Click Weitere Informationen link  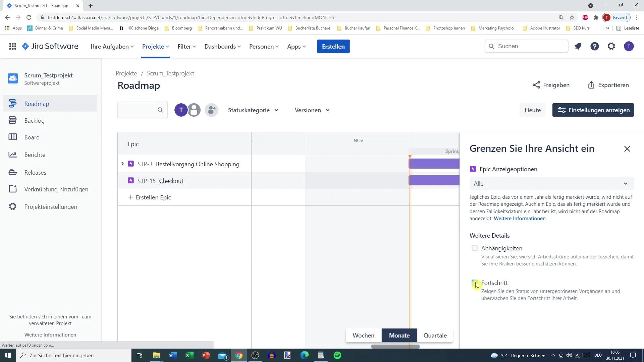coord(520,218)
